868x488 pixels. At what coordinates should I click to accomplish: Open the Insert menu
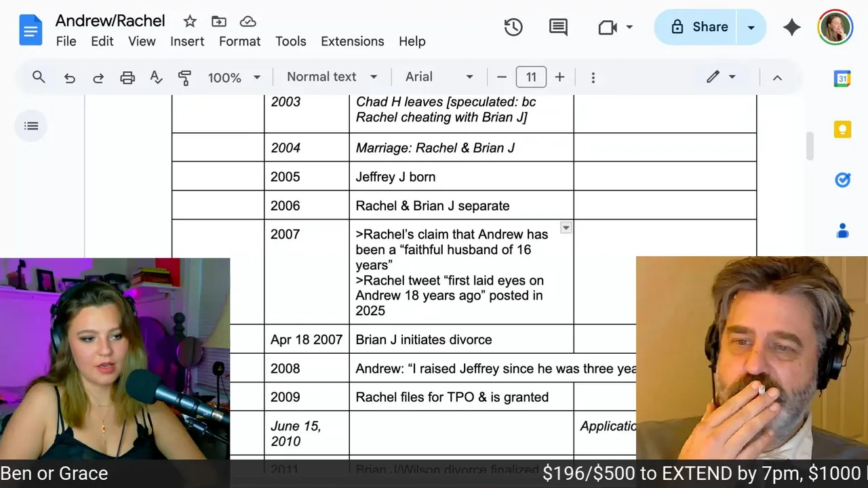tap(187, 41)
